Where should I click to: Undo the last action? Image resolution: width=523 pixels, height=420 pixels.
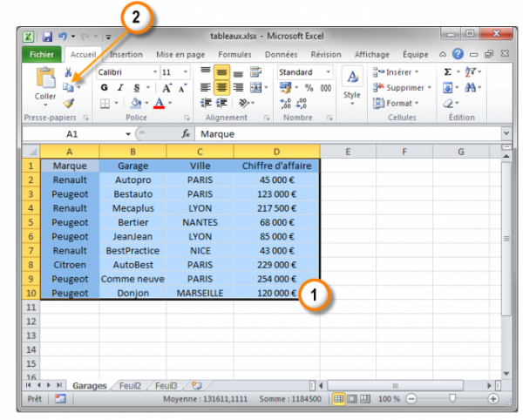coord(63,37)
